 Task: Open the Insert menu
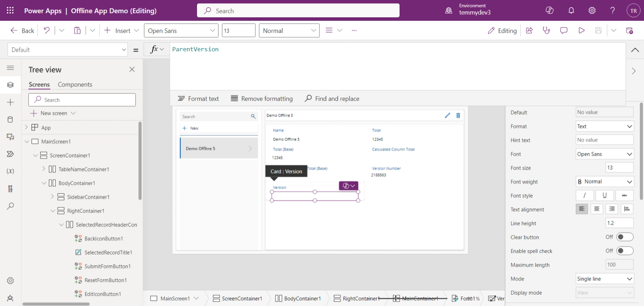121,31
